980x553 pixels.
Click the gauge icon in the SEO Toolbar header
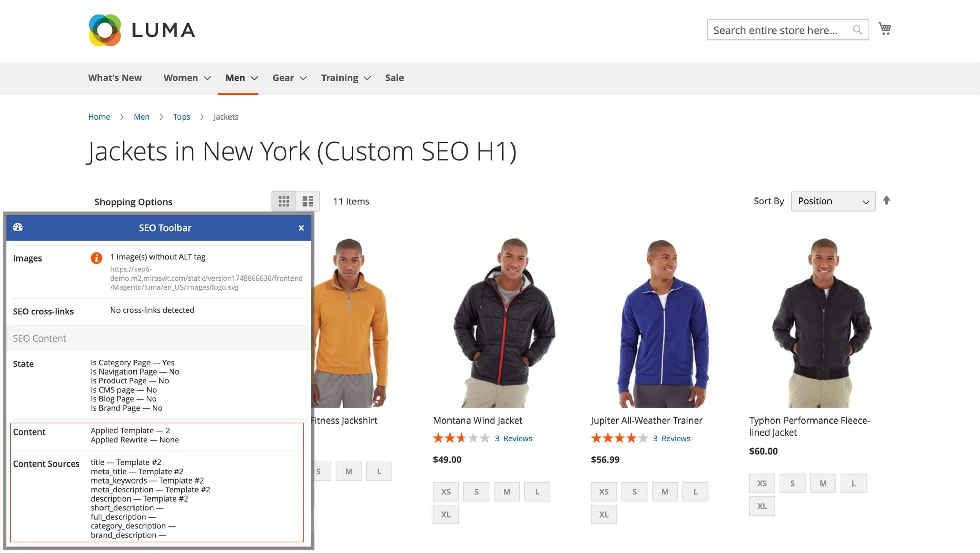(17, 227)
